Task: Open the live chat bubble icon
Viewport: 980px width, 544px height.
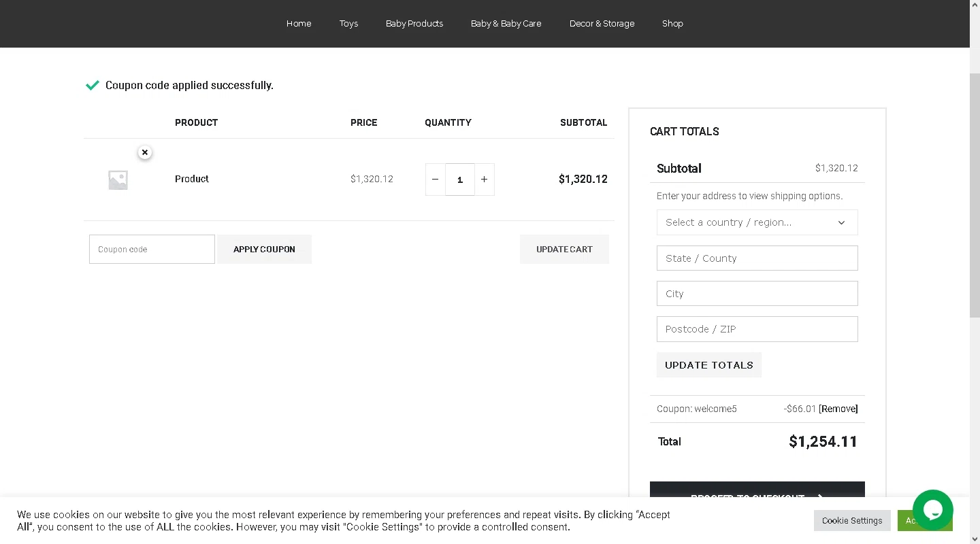Action: pyautogui.click(x=932, y=510)
